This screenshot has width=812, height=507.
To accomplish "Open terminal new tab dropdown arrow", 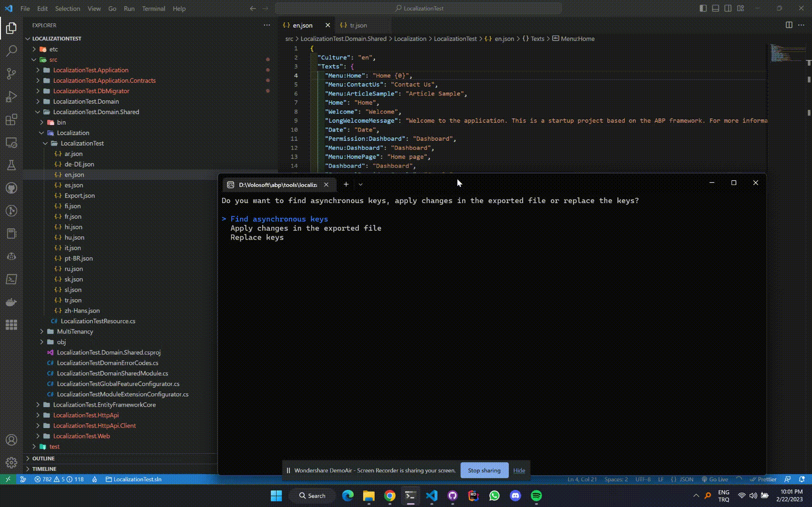I will [360, 185].
